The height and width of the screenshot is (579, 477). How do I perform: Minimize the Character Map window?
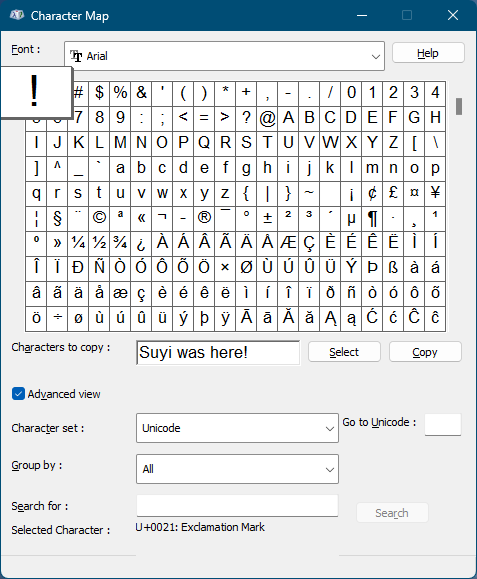click(x=362, y=15)
